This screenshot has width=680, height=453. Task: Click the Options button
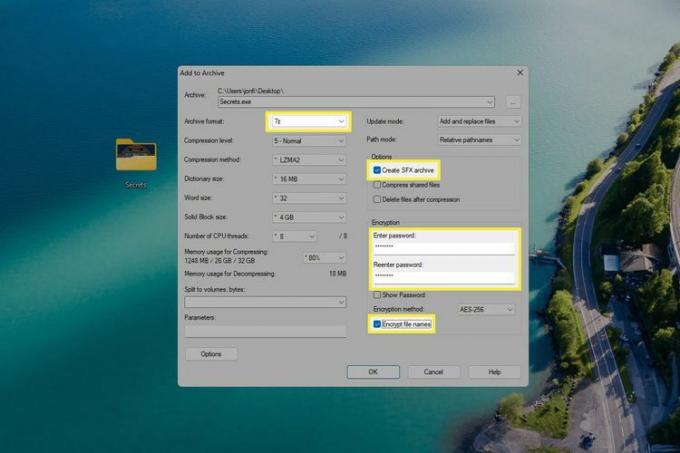pos(211,354)
